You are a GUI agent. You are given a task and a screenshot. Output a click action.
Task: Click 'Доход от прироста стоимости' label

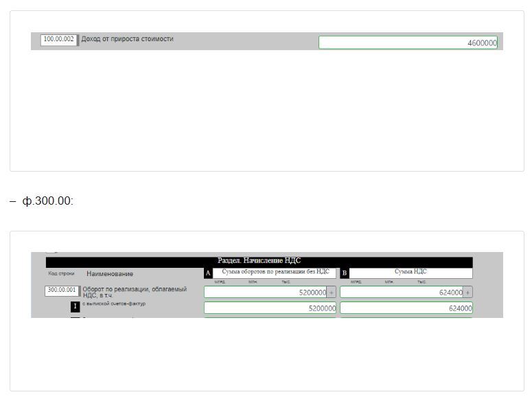click(127, 39)
